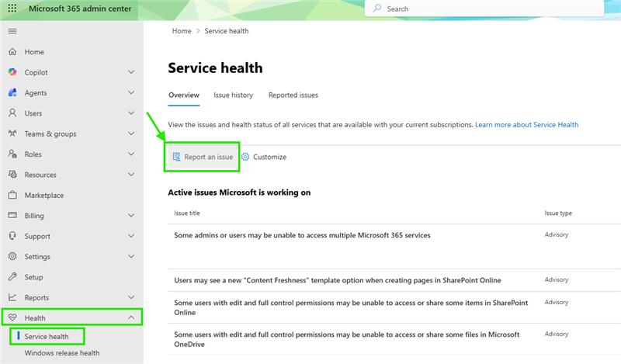The image size is (621, 364).
Task: Open Windows release health in sidebar
Action: [62, 353]
